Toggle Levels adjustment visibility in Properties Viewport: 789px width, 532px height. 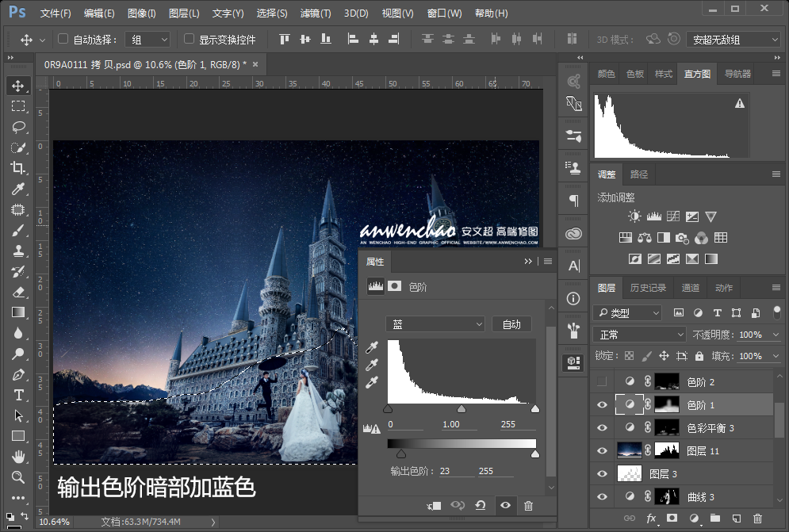[x=505, y=505]
